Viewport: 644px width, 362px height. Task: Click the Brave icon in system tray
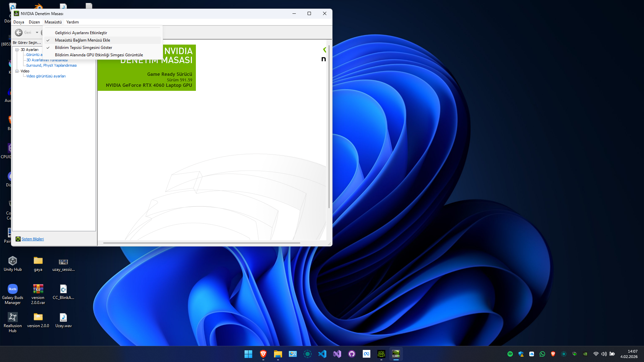pyautogui.click(x=553, y=354)
